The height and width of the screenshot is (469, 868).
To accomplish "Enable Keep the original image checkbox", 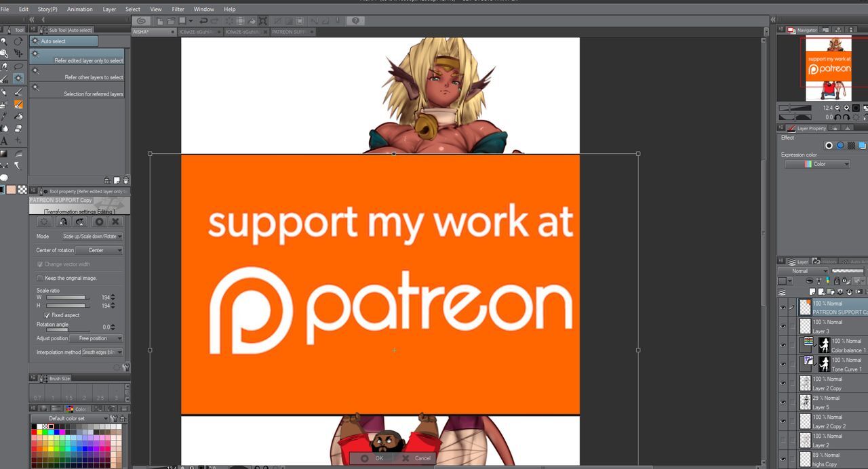I will 40,278.
